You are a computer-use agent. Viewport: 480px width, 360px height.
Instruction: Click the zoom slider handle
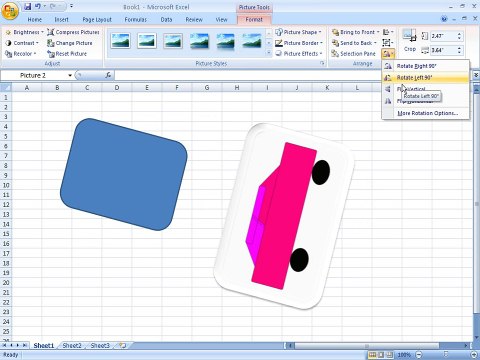tap(446, 354)
